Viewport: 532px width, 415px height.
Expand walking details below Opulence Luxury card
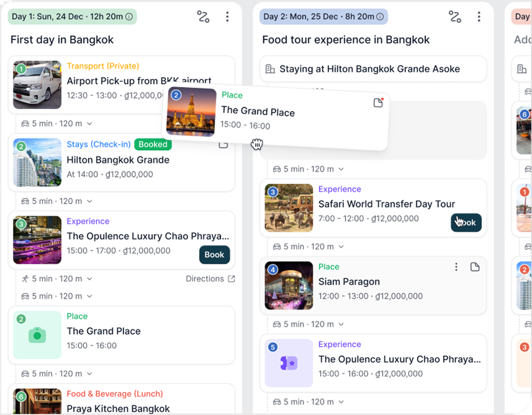pyautogui.click(x=89, y=279)
